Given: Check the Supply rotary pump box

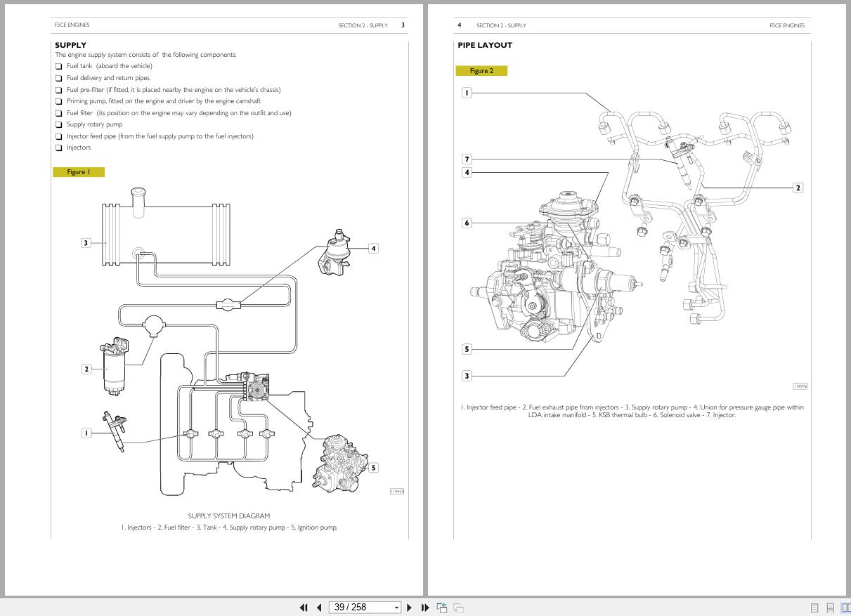Looking at the screenshot, I should (x=59, y=124).
